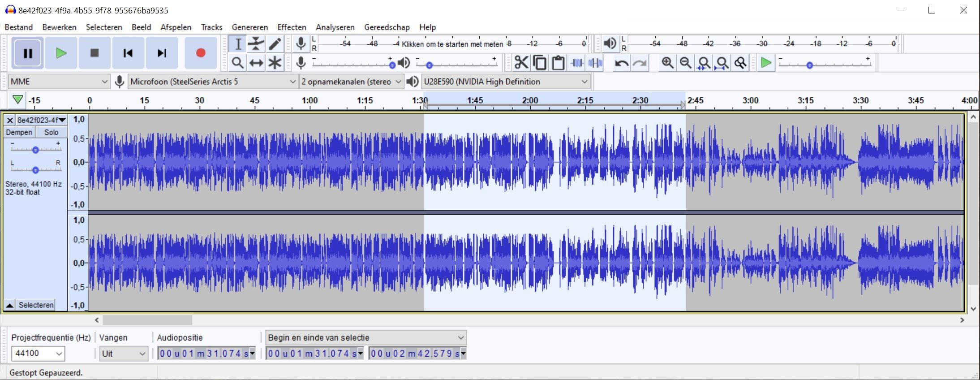Image resolution: width=980 pixels, height=380 pixels.
Task: Mute the track with Dempen
Action: point(19,132)
